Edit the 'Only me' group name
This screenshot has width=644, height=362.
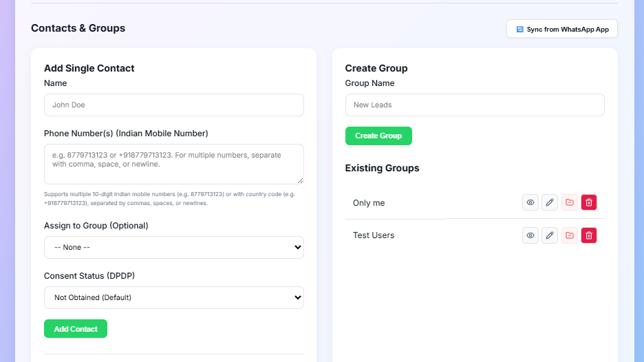click(x=550, y=202)
